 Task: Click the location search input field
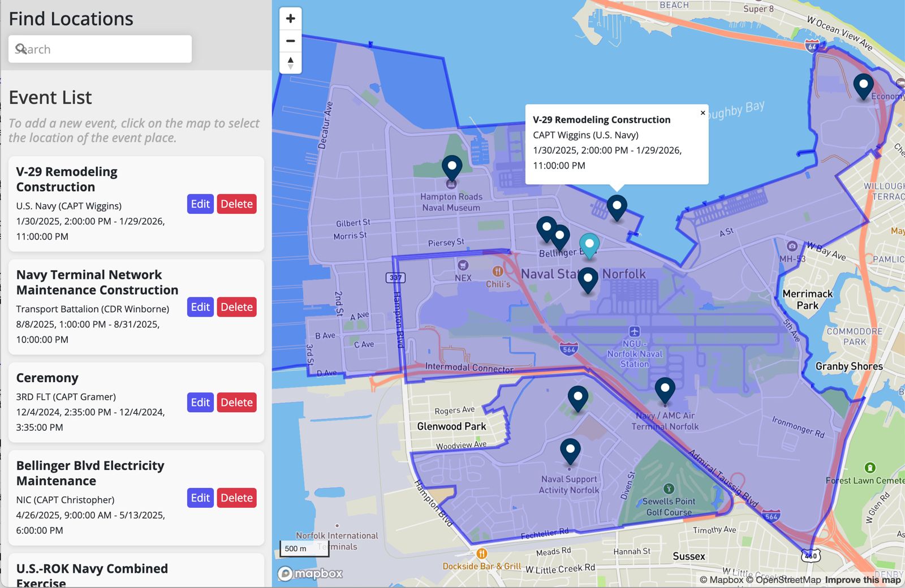click(100, 49)
